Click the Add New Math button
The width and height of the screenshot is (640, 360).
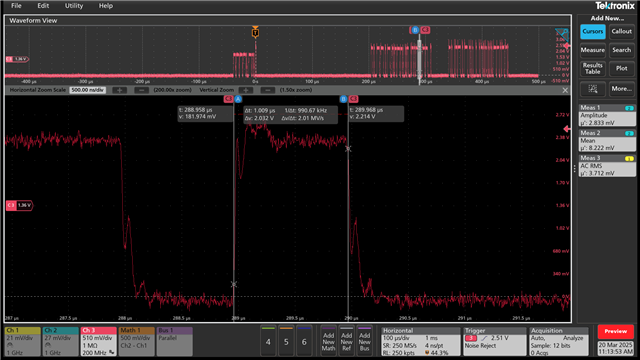point(328,341)
